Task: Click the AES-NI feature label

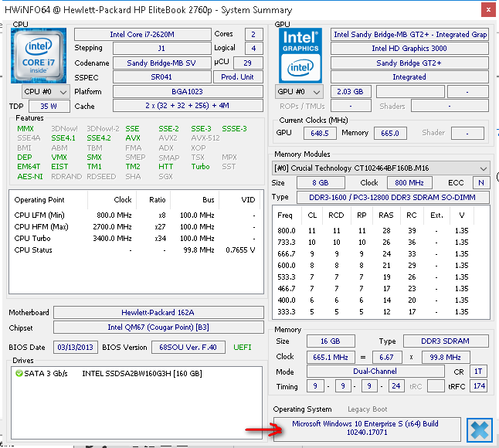Action: tap(30, 177)
